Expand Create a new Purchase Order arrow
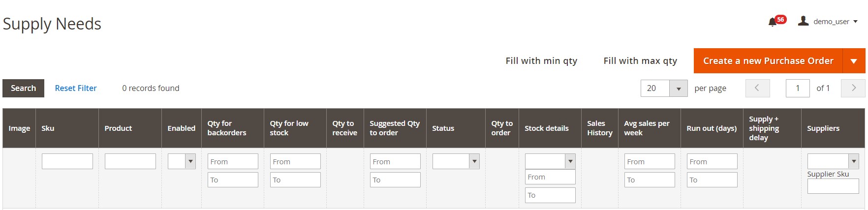 tap(854, 61)
